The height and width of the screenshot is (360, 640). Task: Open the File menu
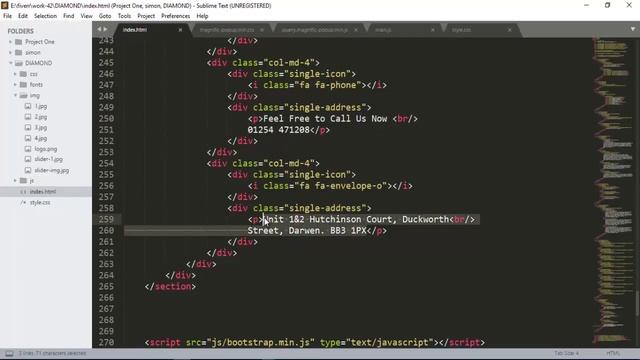pos(8,16)
